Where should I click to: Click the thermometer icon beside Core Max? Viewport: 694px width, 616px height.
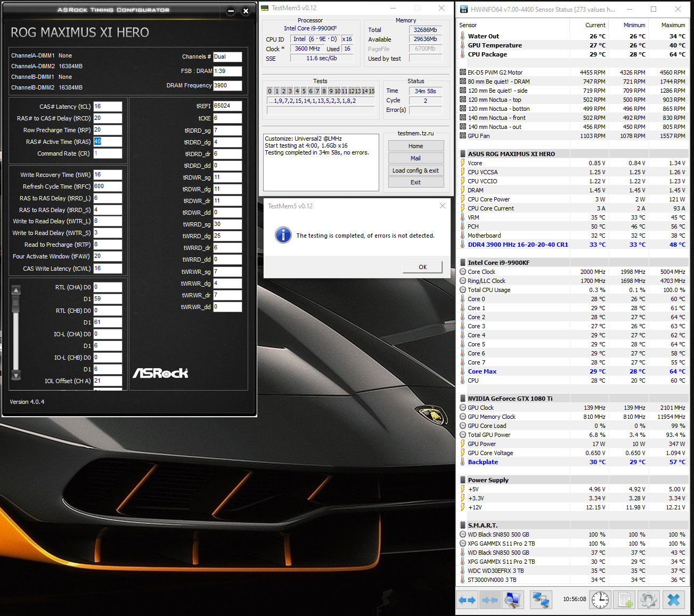click(463, 371)
